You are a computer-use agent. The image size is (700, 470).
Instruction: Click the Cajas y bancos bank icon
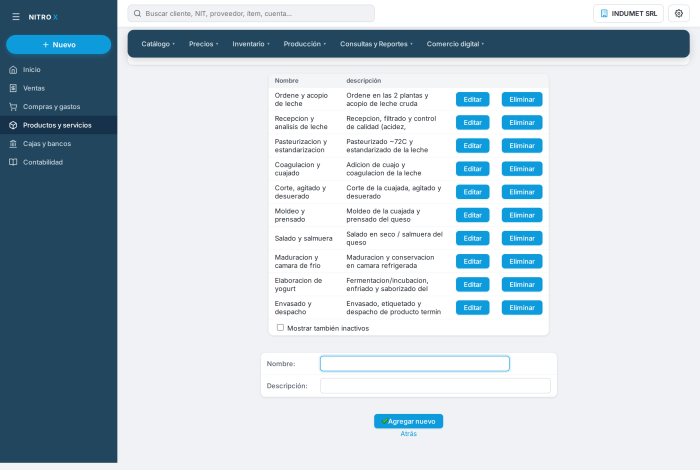(x=13, y=144)
